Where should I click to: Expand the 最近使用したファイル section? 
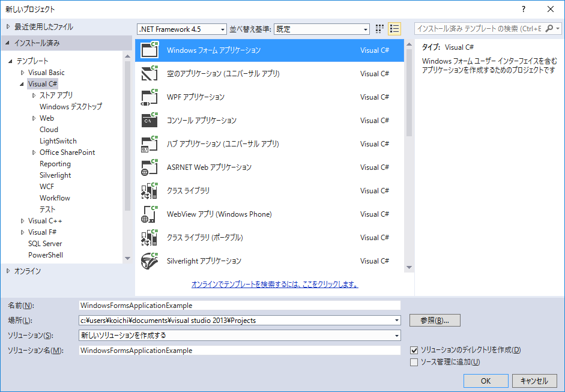click(8, 26)
